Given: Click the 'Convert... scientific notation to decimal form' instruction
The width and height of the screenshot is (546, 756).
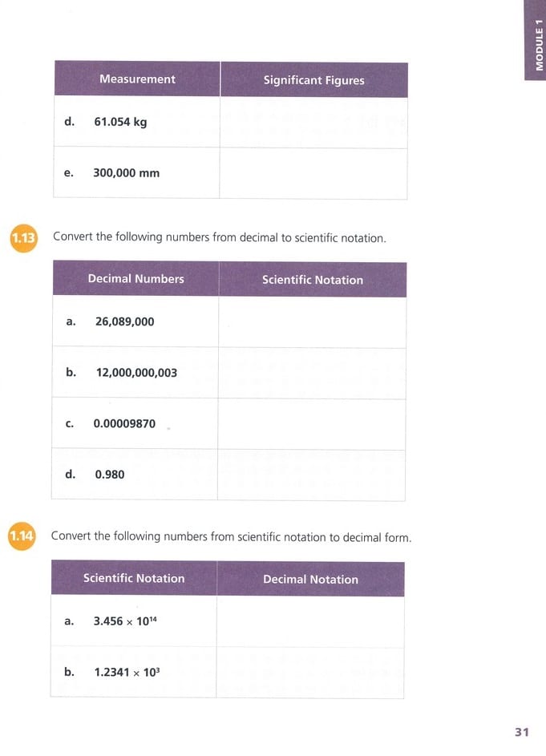Looking at the screenshot, I should (231, 536).
